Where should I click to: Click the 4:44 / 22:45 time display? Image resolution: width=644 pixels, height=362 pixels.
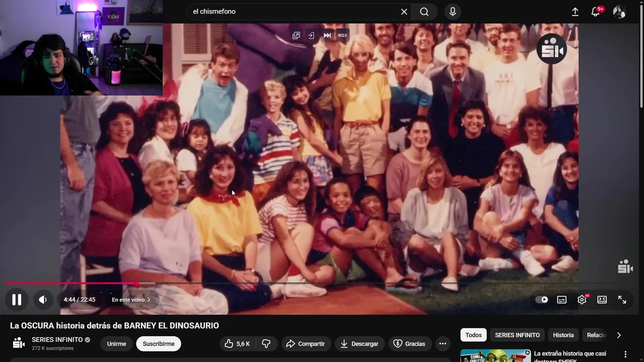click(x=79, y=300)
